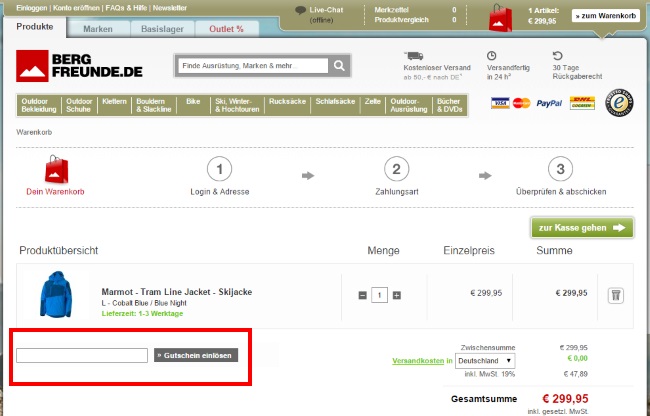The width and height of the screenshot is (650, 416).
Task: Click the red shopping bag icon in header
Action: click(500, 18)
